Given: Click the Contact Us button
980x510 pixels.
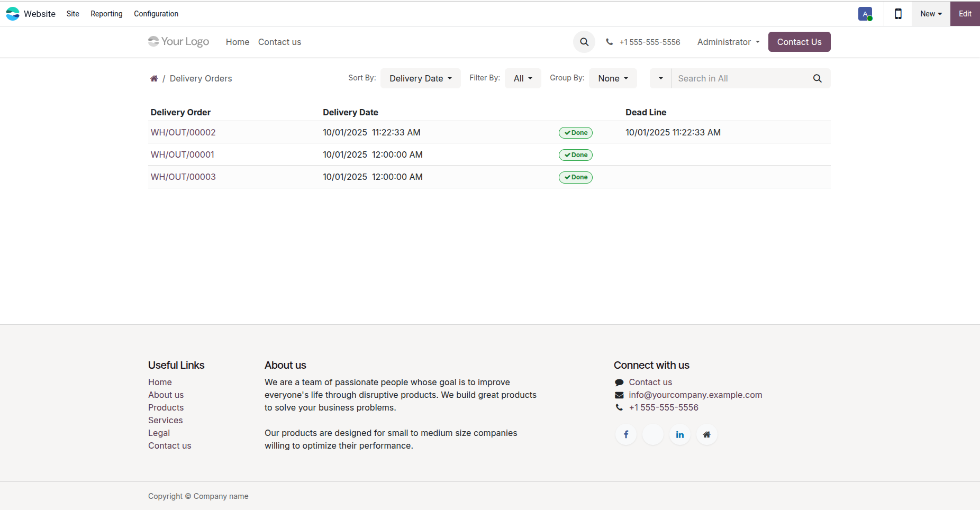Looking at the screenshot, I should click(x=799, y=42).
